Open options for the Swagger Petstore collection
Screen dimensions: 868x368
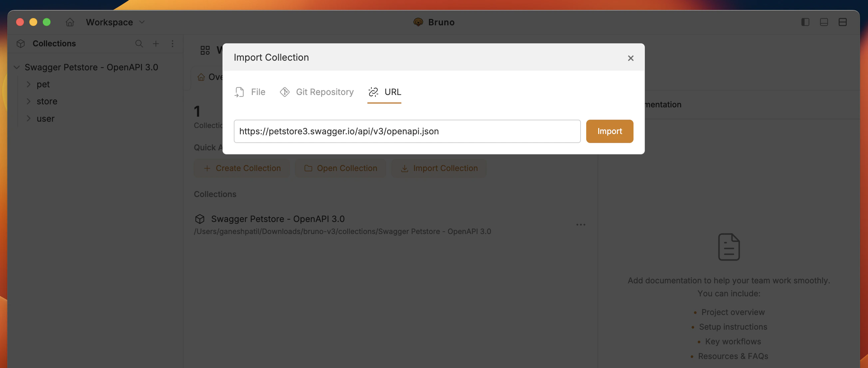coord(581,225)
